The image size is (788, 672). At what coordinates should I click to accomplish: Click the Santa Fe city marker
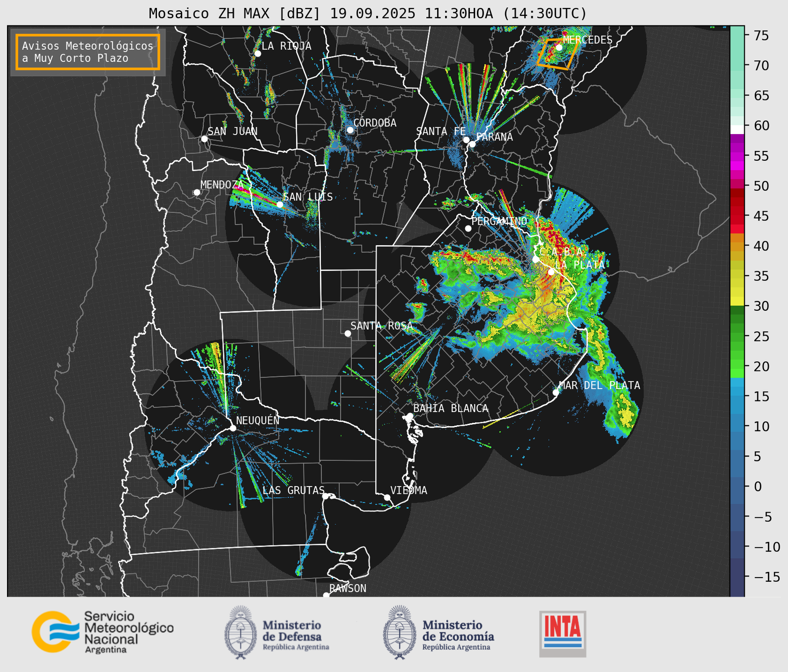click(x=466, y=140)
